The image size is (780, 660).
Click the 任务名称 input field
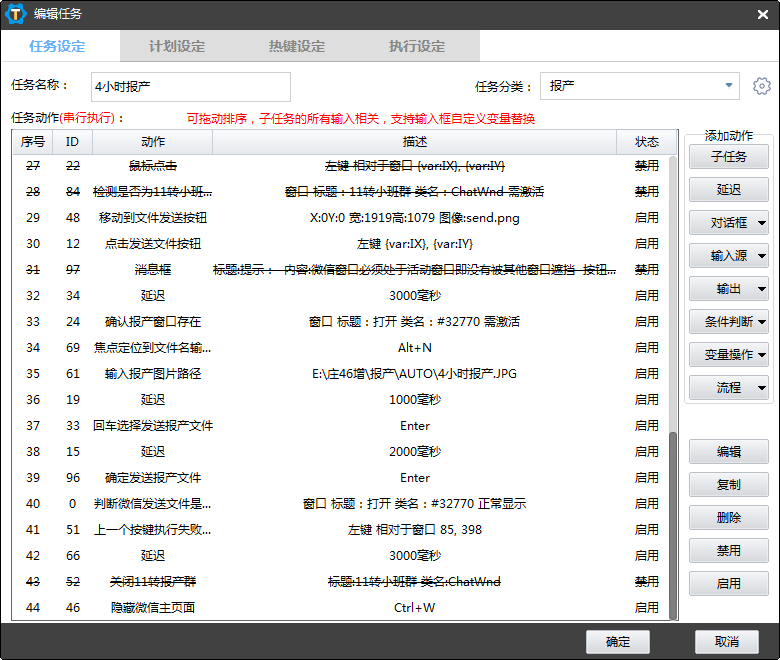tap(191, 87)
